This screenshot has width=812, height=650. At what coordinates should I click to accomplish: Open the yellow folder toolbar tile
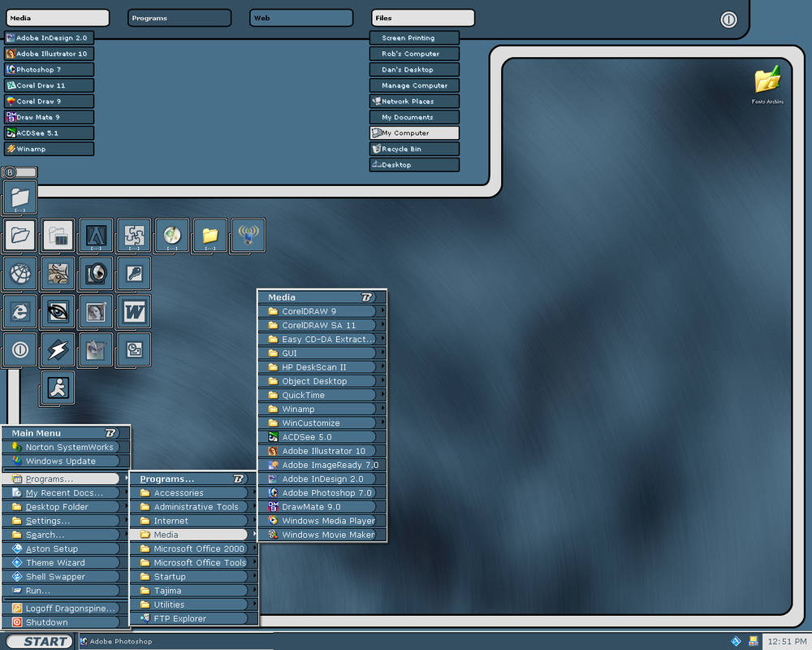tap(210, 236)
